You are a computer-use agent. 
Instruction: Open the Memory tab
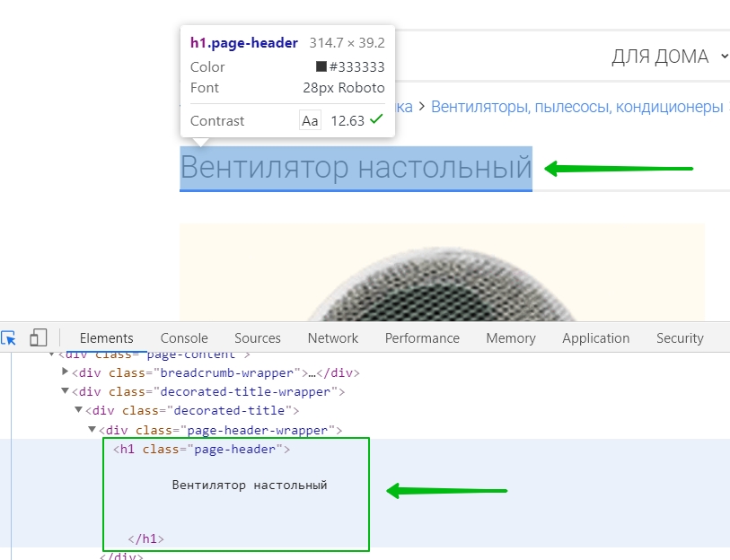coord(511,338)
